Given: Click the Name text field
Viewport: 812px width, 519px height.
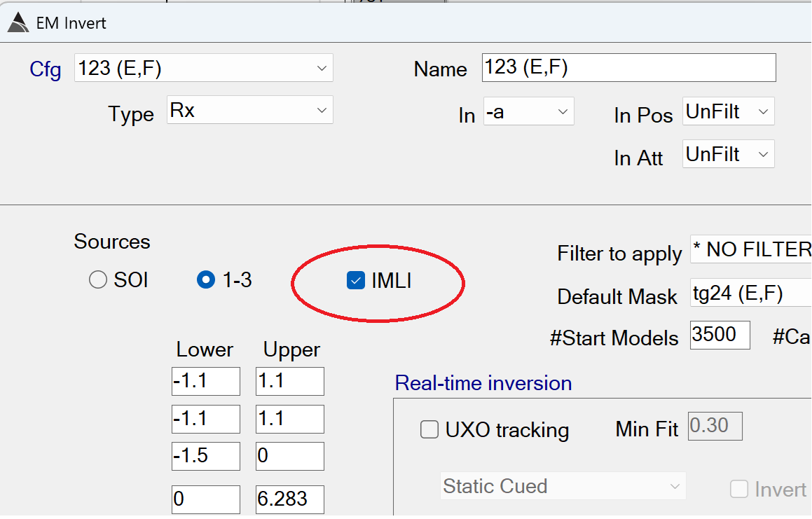Looking at the screenshot, I should 628,68.
